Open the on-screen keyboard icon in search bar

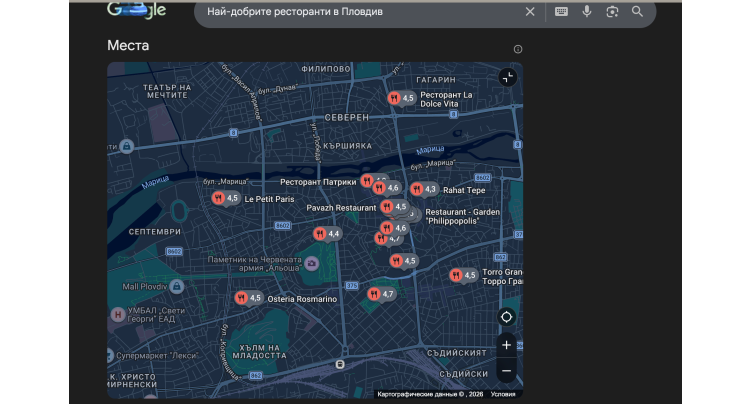[x=561, y=12]
